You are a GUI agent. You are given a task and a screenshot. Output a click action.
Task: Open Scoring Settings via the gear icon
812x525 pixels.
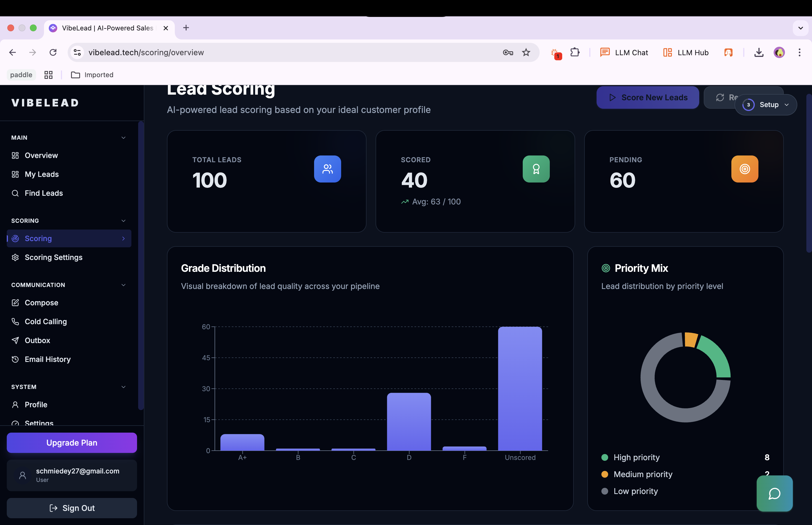pyautogui.click(x=15, y=257)
